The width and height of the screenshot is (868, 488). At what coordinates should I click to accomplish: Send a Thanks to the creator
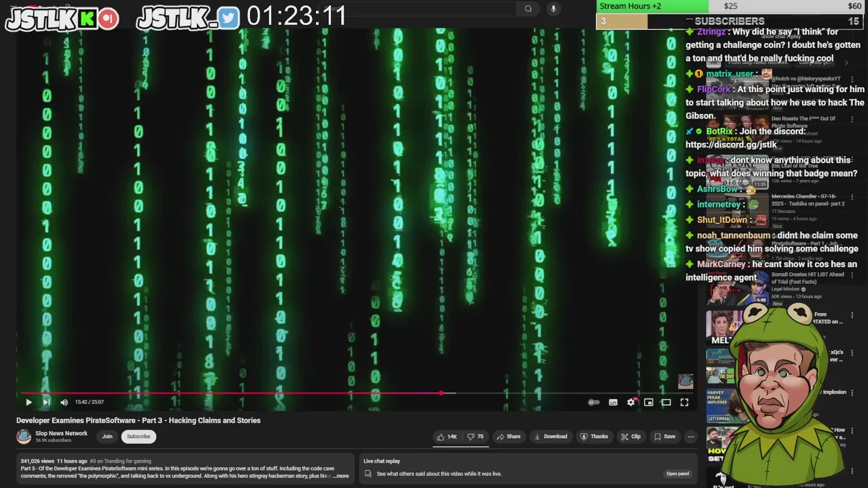pos(594,436)
